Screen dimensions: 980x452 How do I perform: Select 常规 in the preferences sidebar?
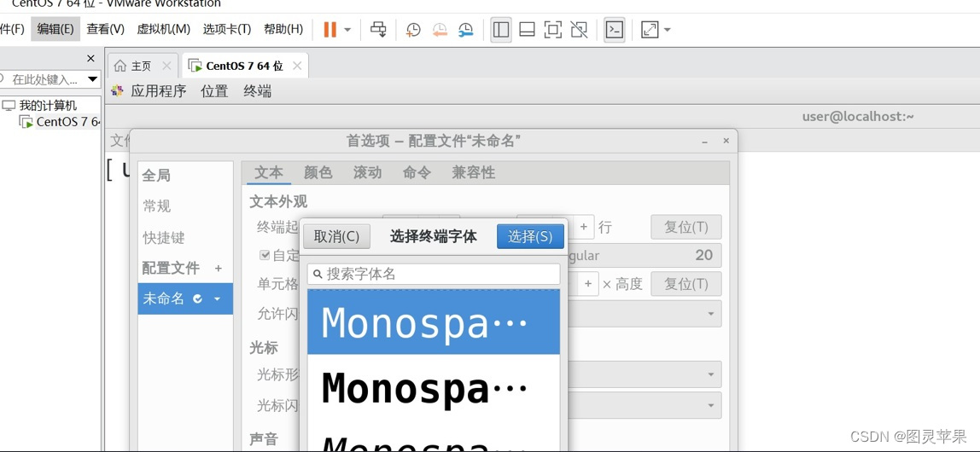[156, 206]
